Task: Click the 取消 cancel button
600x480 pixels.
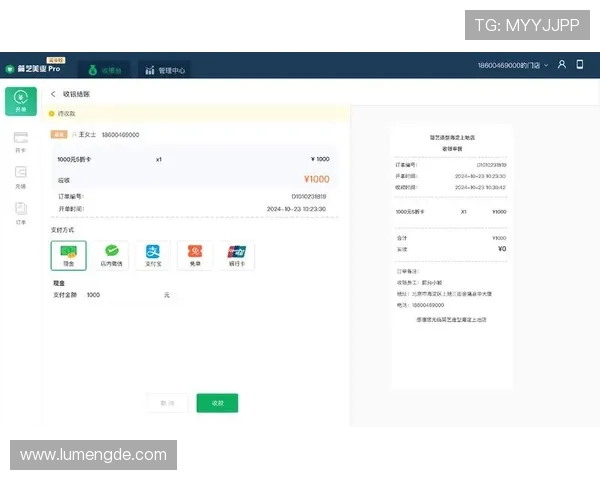Action: click(167, 403)
